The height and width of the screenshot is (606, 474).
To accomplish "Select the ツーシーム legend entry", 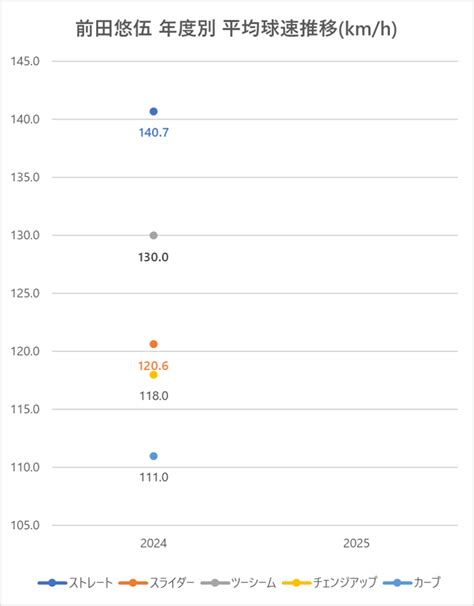I will pos(239,583).
